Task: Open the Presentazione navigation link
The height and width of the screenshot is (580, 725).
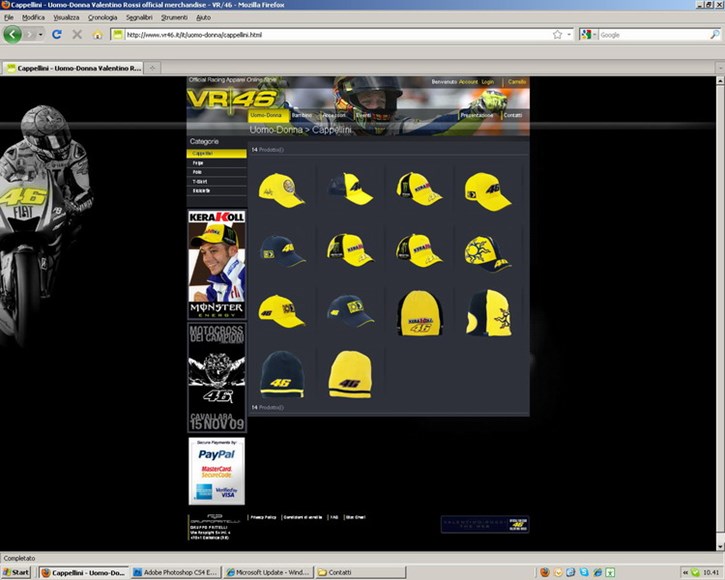Action: pos(477,115)
